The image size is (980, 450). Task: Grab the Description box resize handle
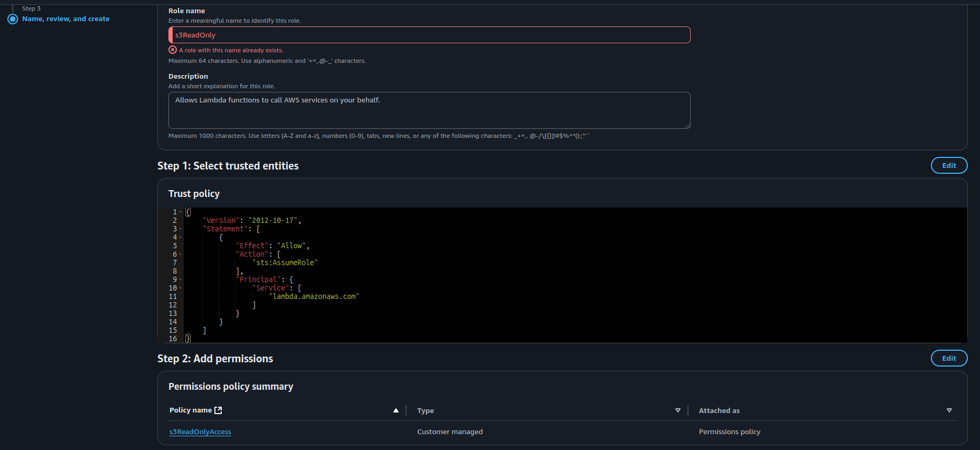pyautogui.click(x=687, y=126)
